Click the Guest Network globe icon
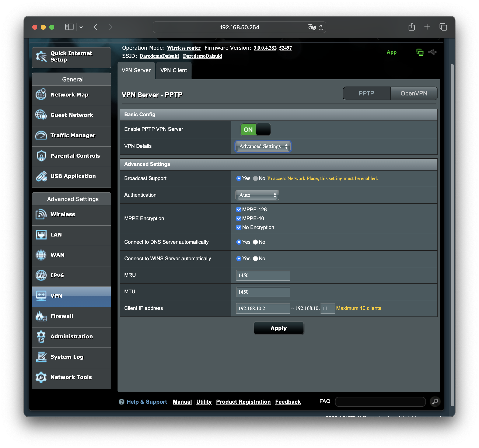Viewport: 479px width, 448px height. (41, 115)
